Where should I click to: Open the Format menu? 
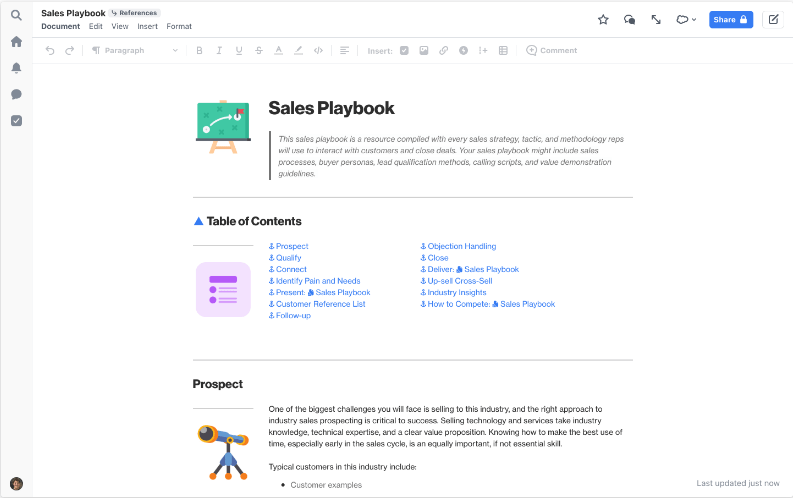pos(179,26)
